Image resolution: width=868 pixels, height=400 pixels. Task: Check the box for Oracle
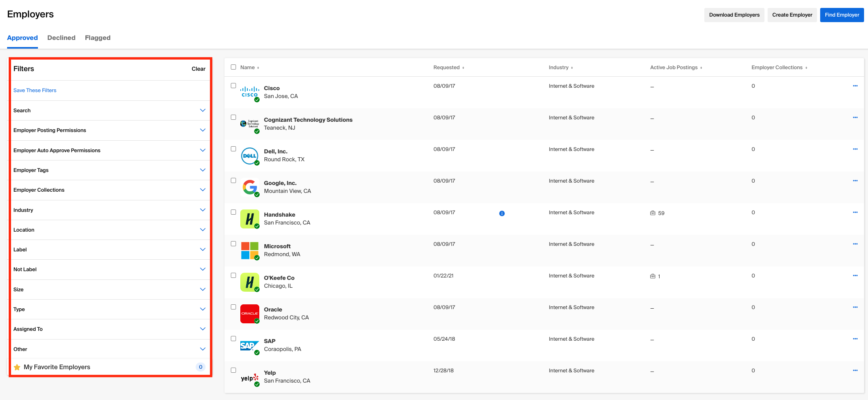click(x=233, y=307)
